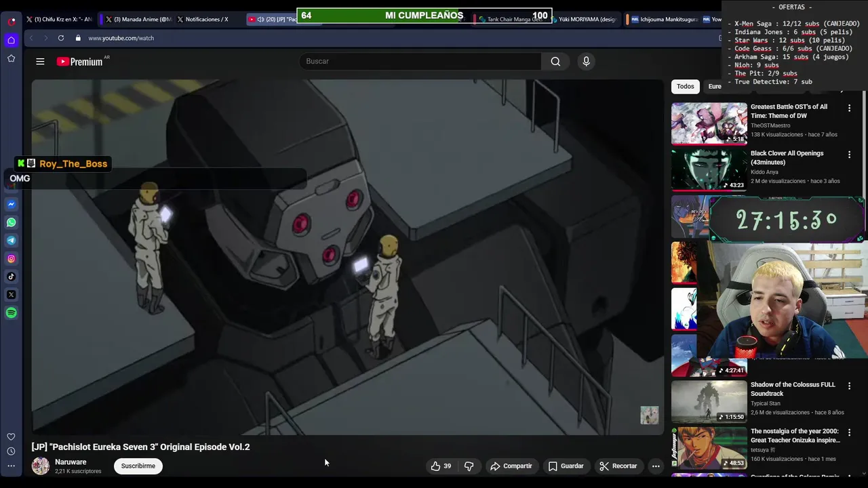This screenshot has width=868, height=488.
Task: Open Telegram in the browser sidebar
Action: (x=12, y=241)
